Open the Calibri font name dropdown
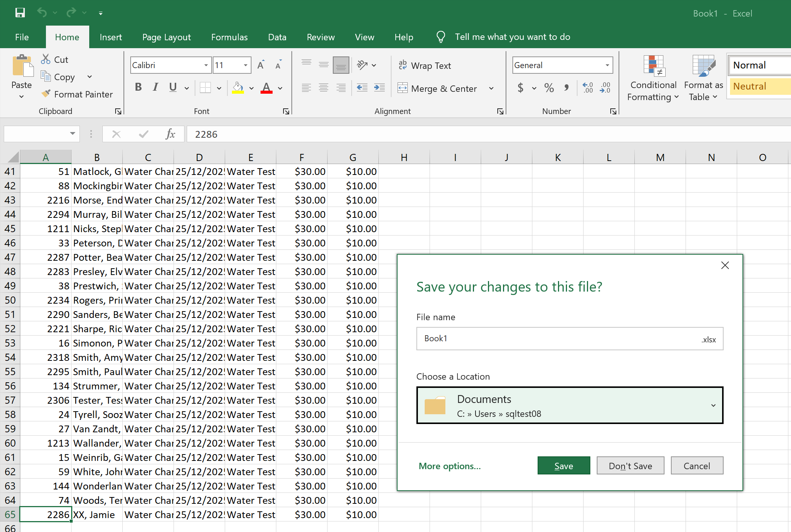The width and height of the screenshot is (791, 532). coord(206,65)
